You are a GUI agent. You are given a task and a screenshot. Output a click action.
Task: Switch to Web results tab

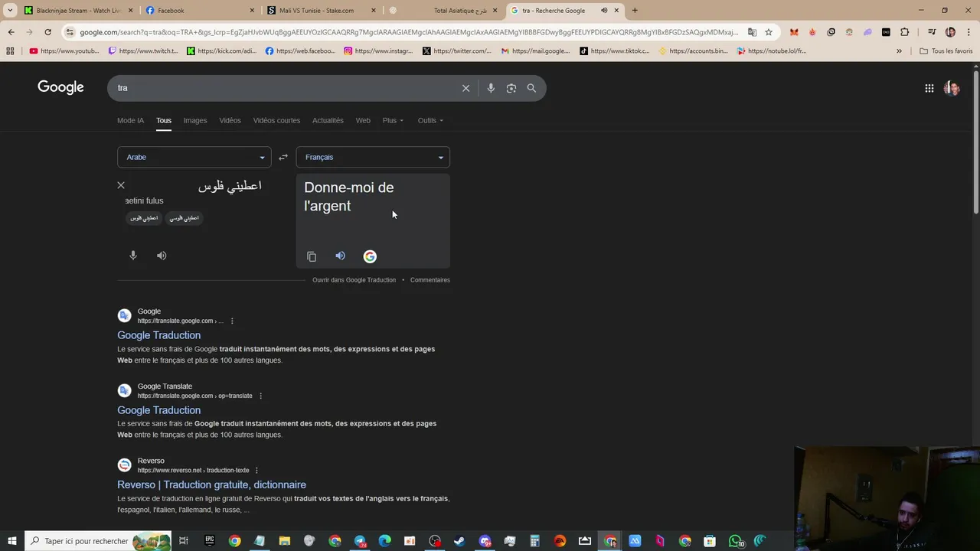point(363,120)
